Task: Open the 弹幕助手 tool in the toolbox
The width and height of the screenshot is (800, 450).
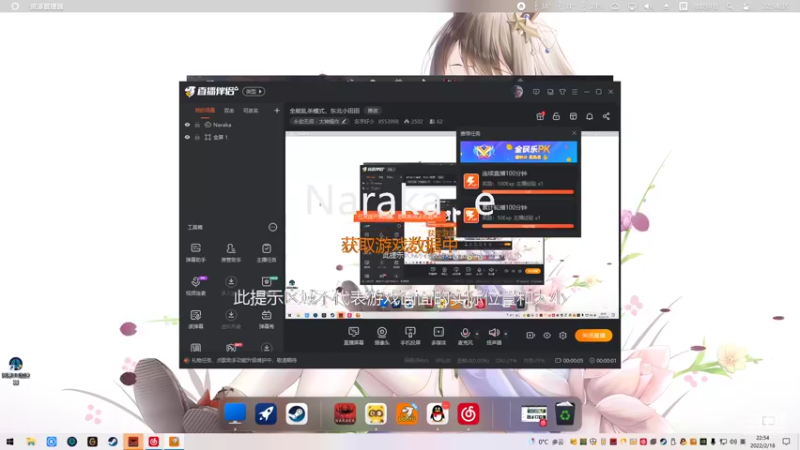Action: point(195,253)
